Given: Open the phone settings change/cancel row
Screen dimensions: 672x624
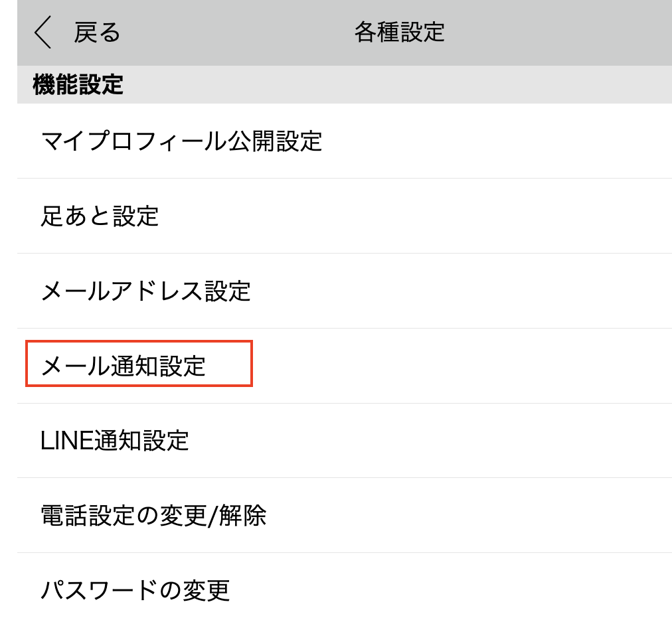Looking at the screenshot, I should point(344,516).
